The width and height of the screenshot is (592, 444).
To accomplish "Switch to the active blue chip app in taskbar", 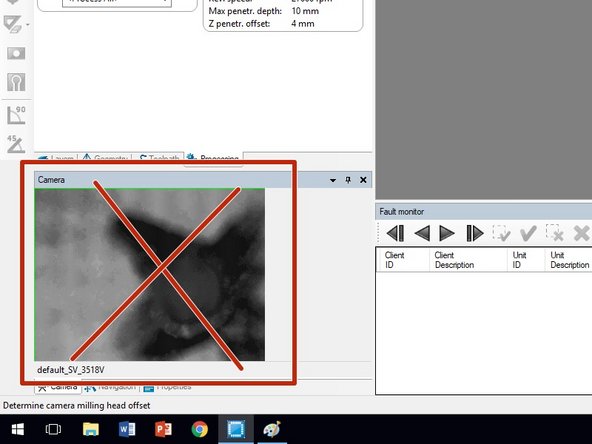I will click(236, 429).
